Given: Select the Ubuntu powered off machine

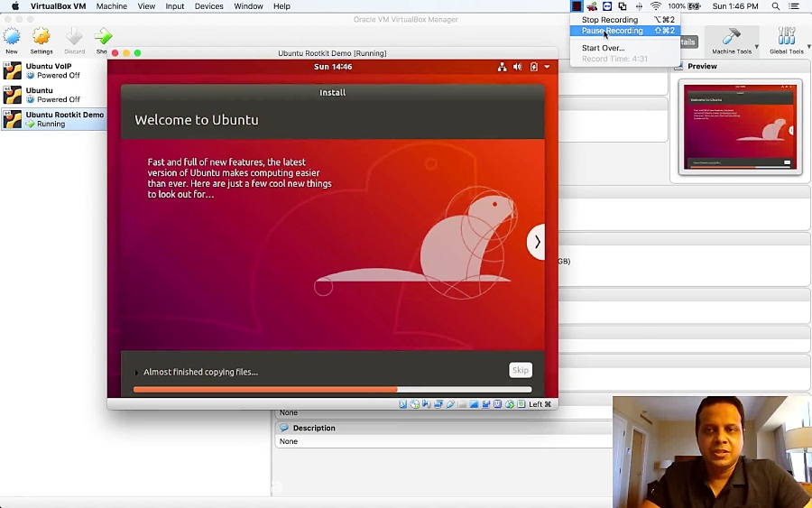Looking at the screenshot, I should tap(54, 95).
